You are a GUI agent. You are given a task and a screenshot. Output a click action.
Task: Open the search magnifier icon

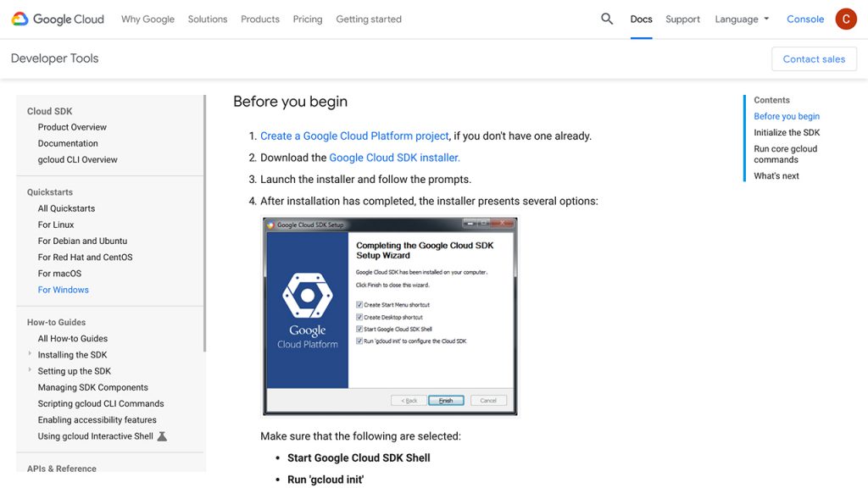click(607, 19)
